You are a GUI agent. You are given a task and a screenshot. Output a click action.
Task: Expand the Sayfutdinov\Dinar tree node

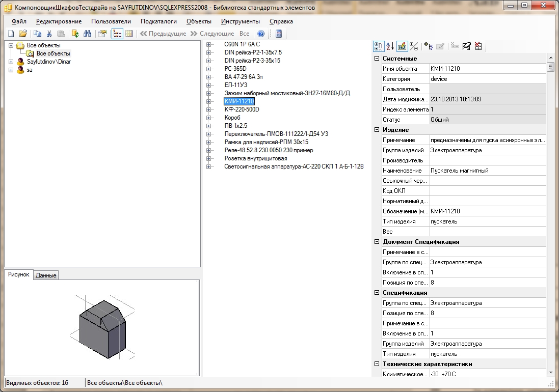[11, 62]
